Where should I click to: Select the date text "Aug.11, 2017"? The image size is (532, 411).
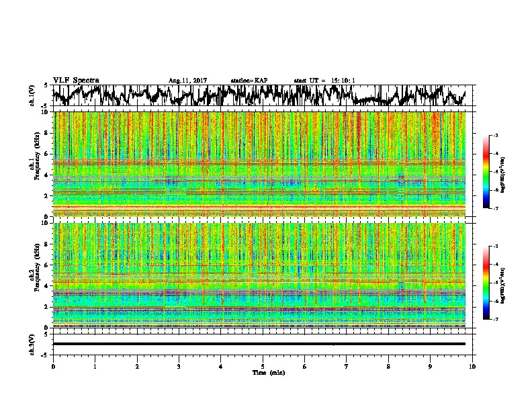(187, 81)
